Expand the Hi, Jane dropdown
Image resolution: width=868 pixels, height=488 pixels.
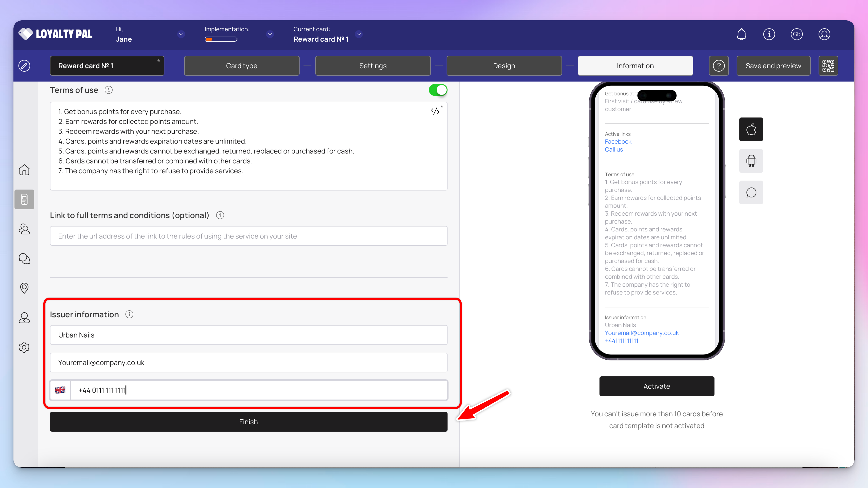pyautogui.click(x=181, y=34)
